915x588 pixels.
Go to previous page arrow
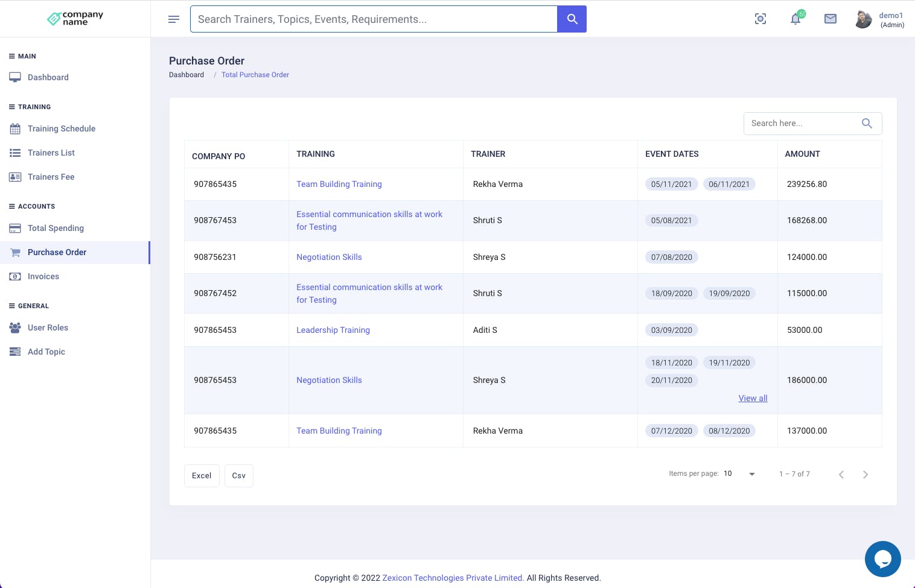pos(841,475)
